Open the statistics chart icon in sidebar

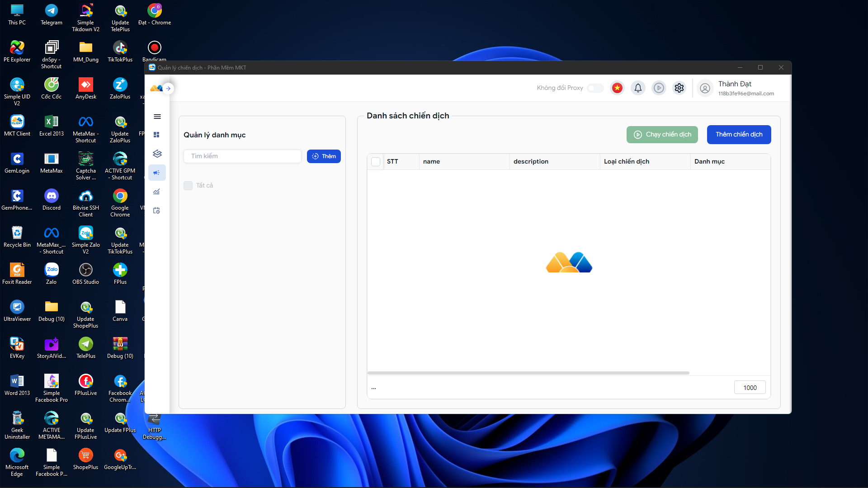click(157, 192)
